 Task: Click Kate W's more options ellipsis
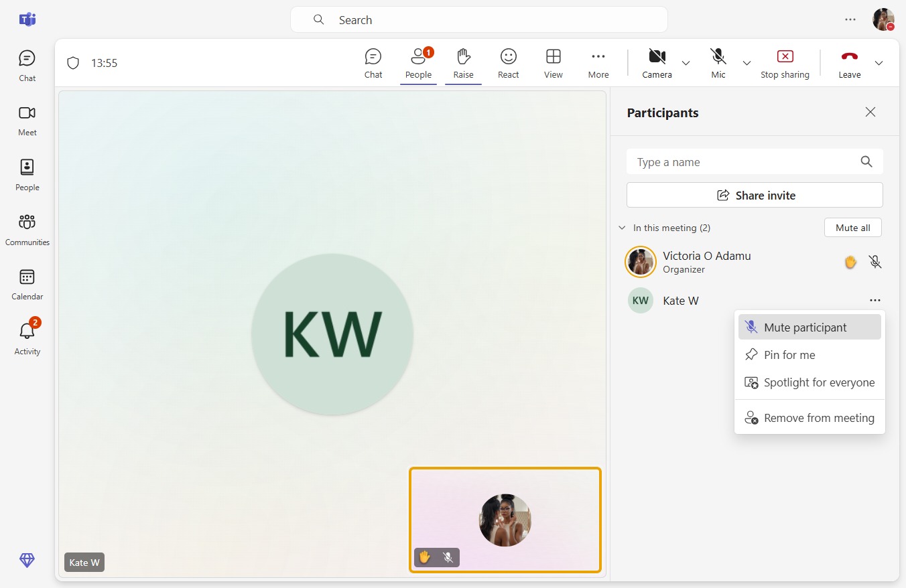(875, 301)
